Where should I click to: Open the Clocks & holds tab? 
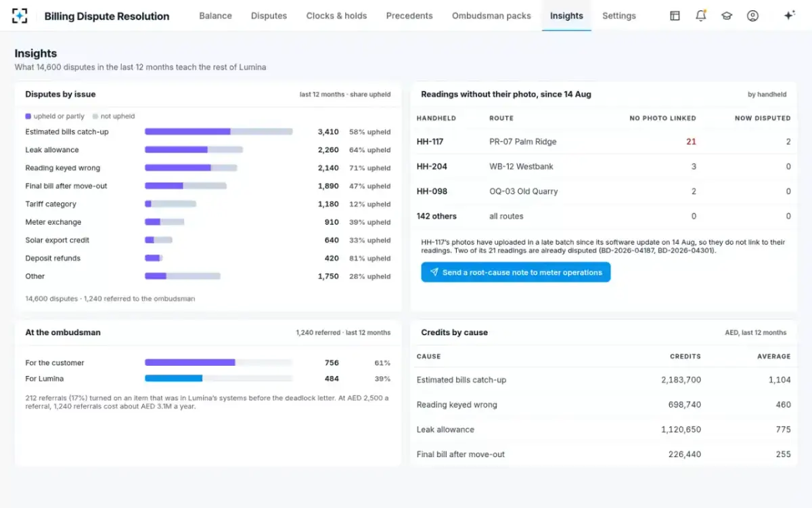[x=336, y=16]
